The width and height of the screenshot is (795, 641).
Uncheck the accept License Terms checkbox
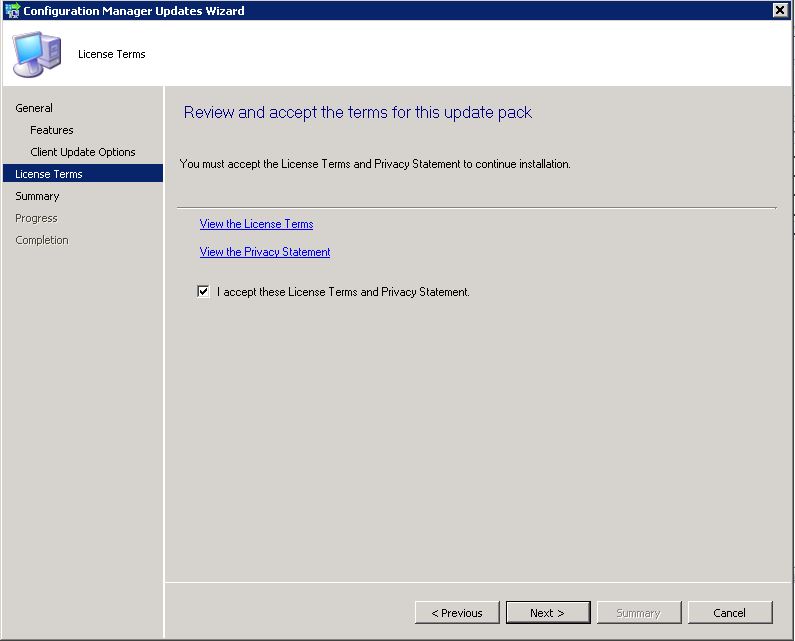click(x=203, y=292)
